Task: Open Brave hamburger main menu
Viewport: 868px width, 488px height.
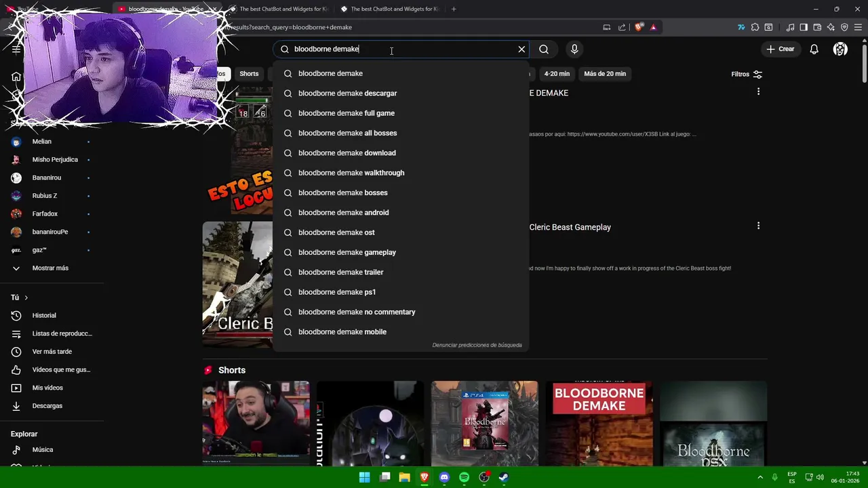Action: (x=858, y=27)
